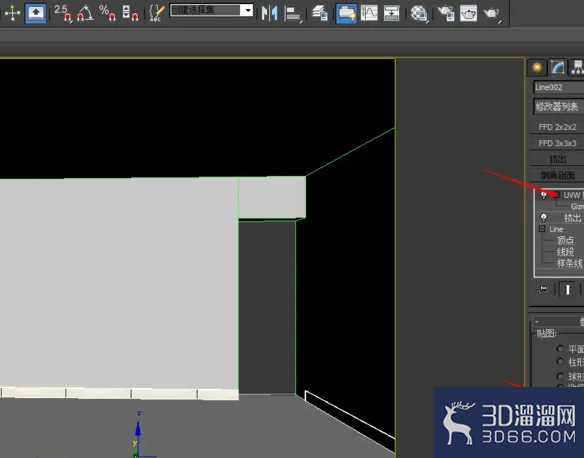Select the 线段 sub-object level
Screen dimensions: 584x458
[565, 252]
